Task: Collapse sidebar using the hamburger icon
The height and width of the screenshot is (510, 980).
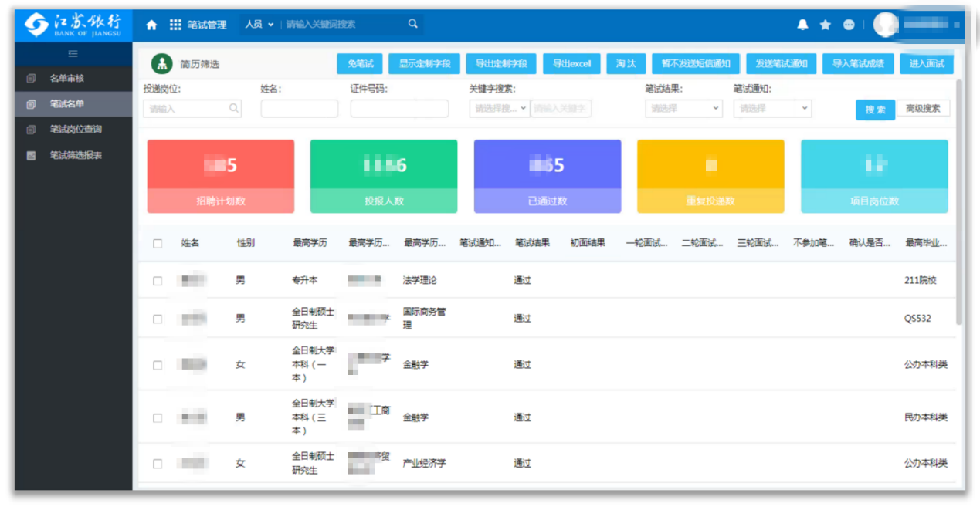Action: [73, 53]
